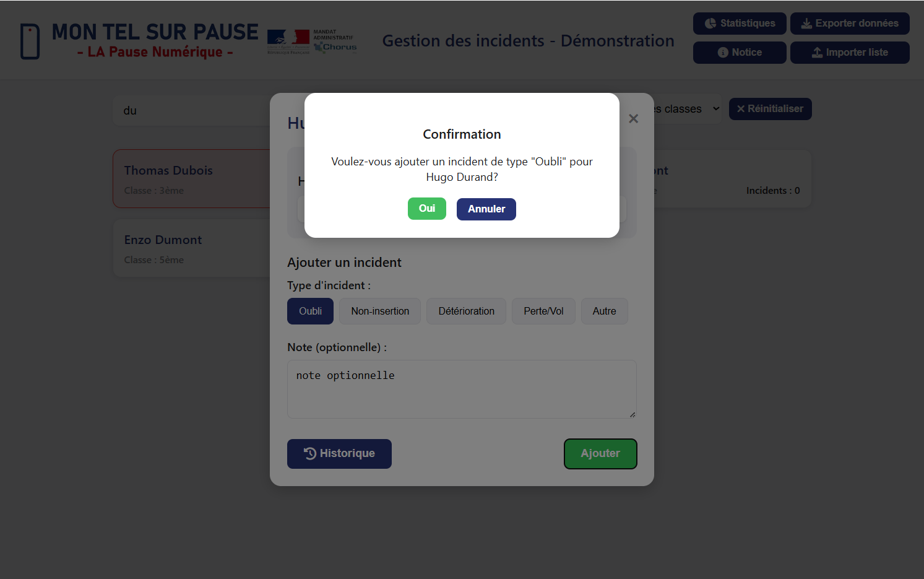
Task: Select the Non-insertion incident type
Action: (x=380, y=311)
